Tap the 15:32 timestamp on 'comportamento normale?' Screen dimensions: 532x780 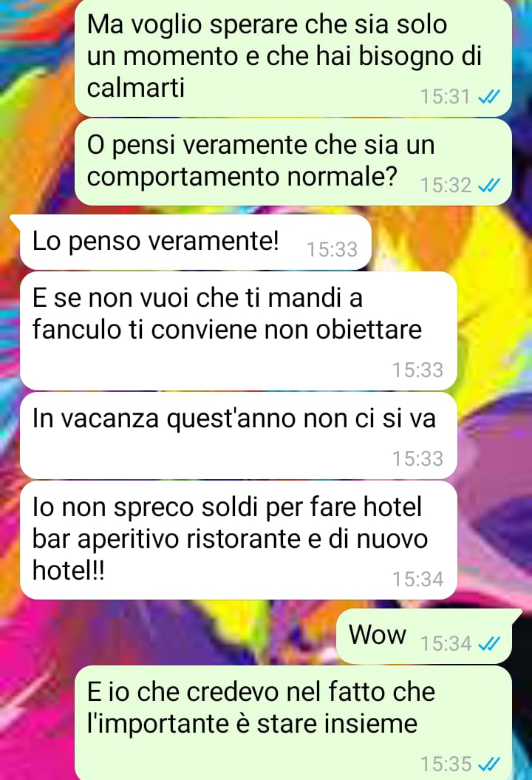(446, 186)
